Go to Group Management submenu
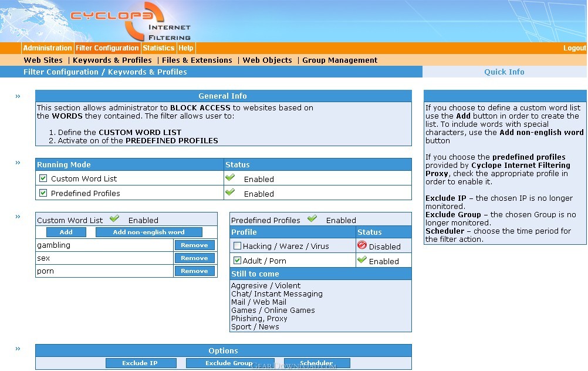 point(340,60)
